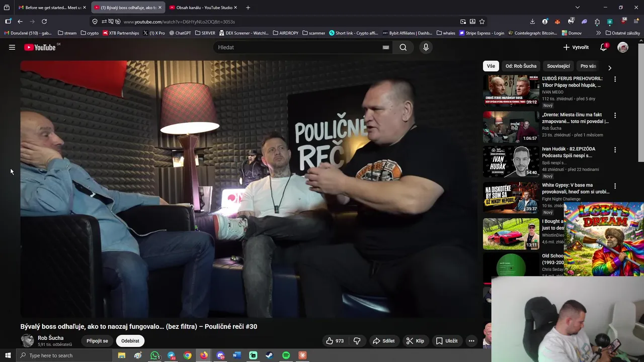This screenshot has width=644, height=362.
Task: Open options for Ivan Hudák 82. epizóda
Action: pos(615,150)
